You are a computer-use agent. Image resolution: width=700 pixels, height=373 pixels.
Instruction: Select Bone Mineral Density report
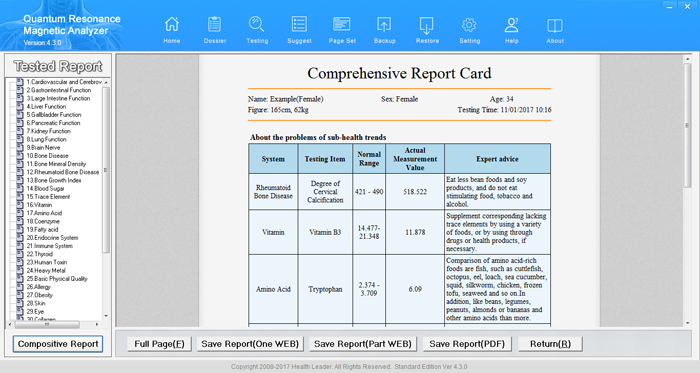pyautogui.click(x=56, y=164)
